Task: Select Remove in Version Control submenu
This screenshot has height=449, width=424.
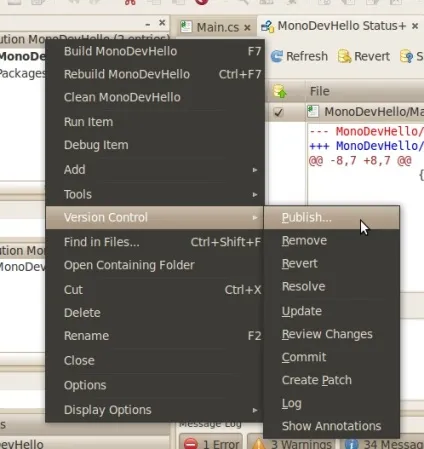Action: pyautogui.click(x=332, y=241)
